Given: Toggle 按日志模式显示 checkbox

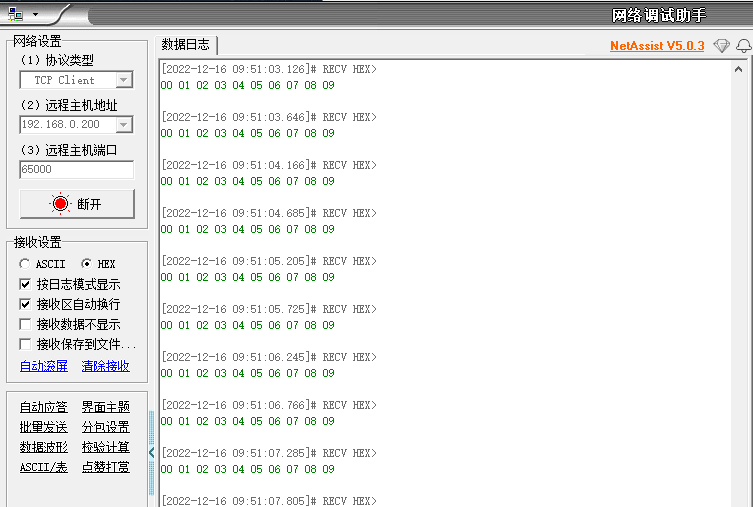Looking at the screenshot, I should click(26, 284).
